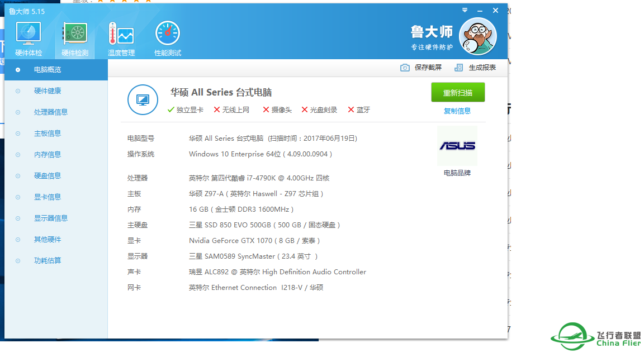644x362 pixels.
Task: Click the green check beside 独立显卡
Action: 171,109
